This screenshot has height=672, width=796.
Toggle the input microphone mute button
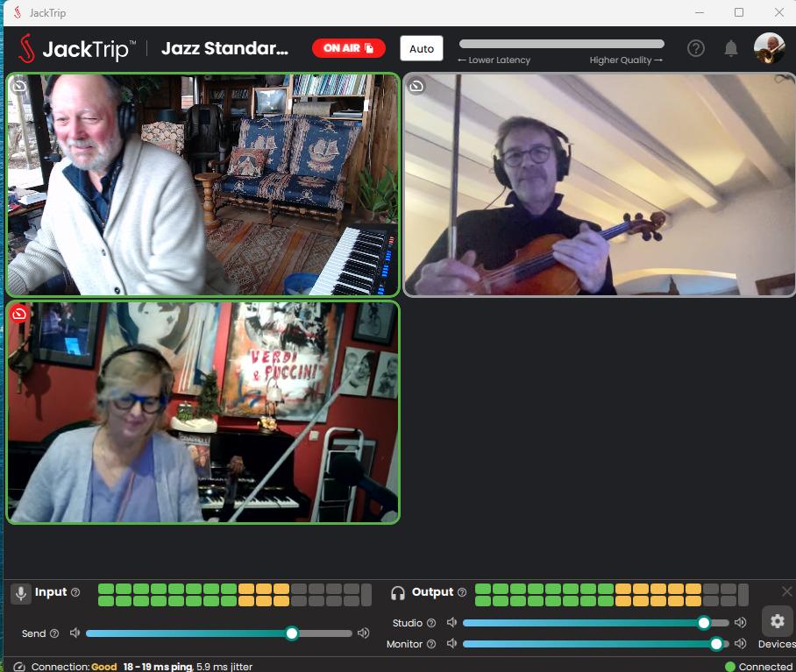point(20,593)
